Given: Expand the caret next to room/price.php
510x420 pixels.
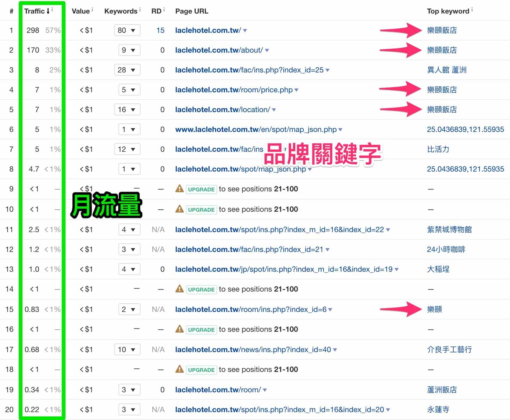Looking at the screenshot, I should point(296,90).
